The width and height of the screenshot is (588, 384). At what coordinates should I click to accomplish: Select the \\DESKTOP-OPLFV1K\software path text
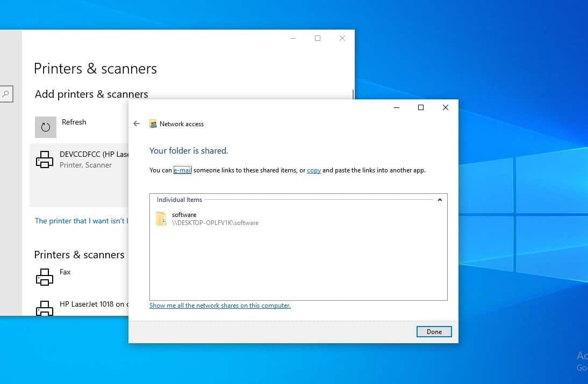215,222
